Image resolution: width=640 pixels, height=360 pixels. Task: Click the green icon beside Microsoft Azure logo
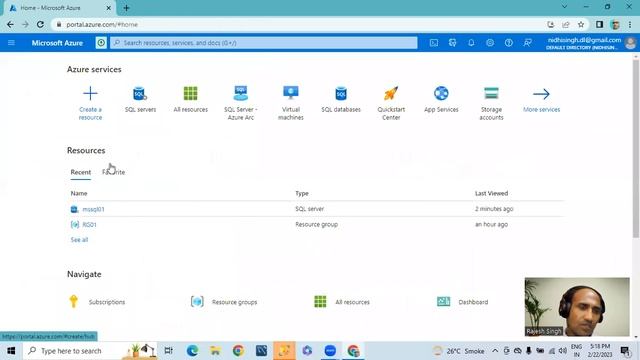101,42
